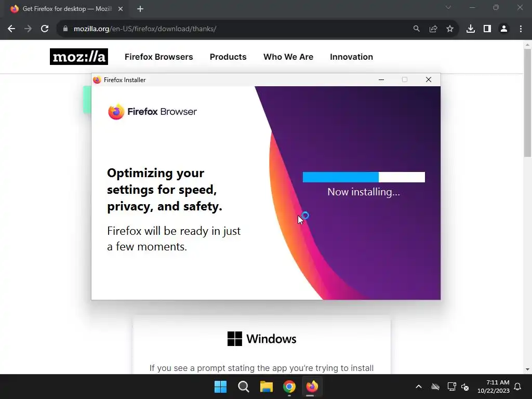Reload the Mozilla download page
532x399 pixels.
(45, 29)
